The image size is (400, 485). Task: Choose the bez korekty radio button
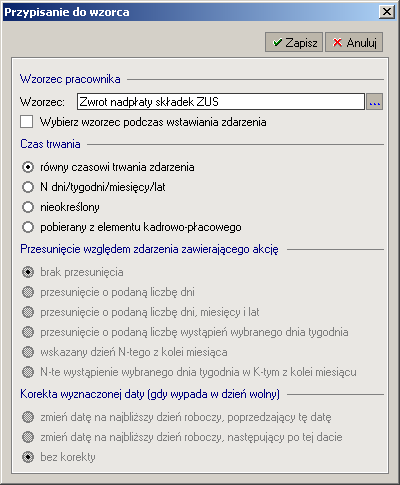28,457
